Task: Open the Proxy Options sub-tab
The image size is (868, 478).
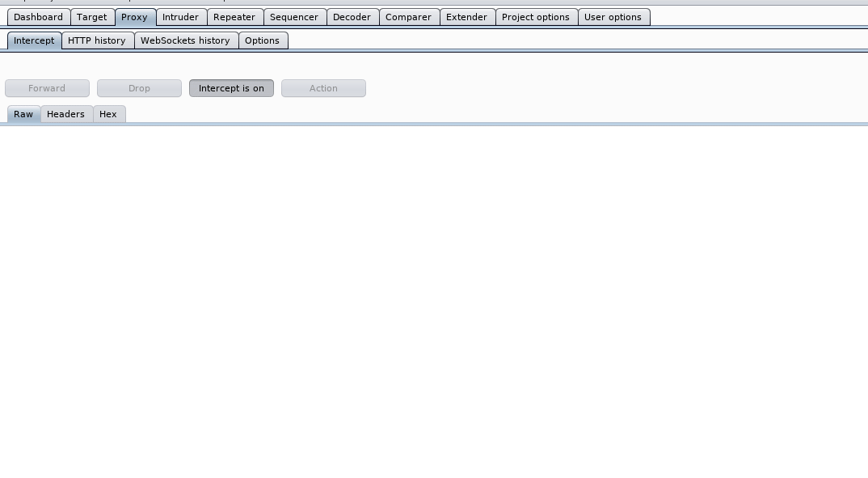Action: pos(262,40)
